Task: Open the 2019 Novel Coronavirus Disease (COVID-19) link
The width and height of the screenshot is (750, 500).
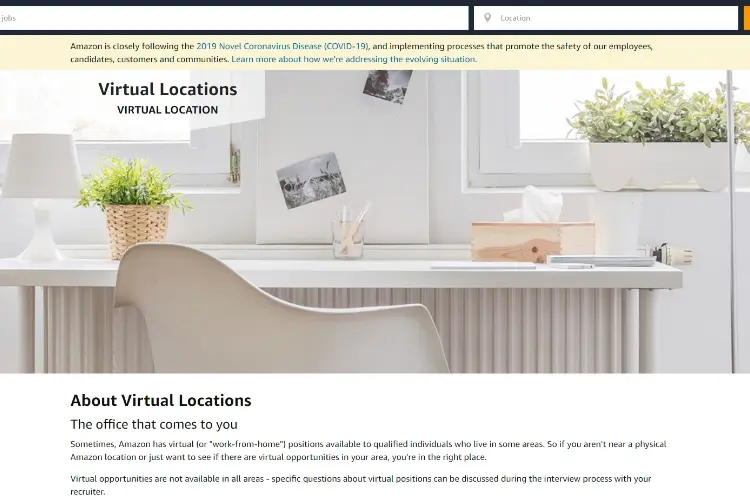Action: (x=282, y=46)
